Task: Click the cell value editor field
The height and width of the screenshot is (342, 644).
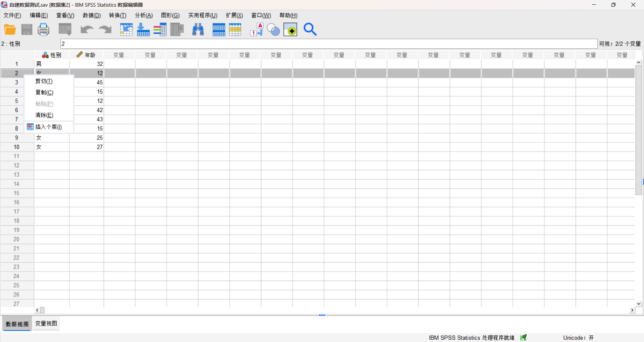Action: tap(329, 44)
